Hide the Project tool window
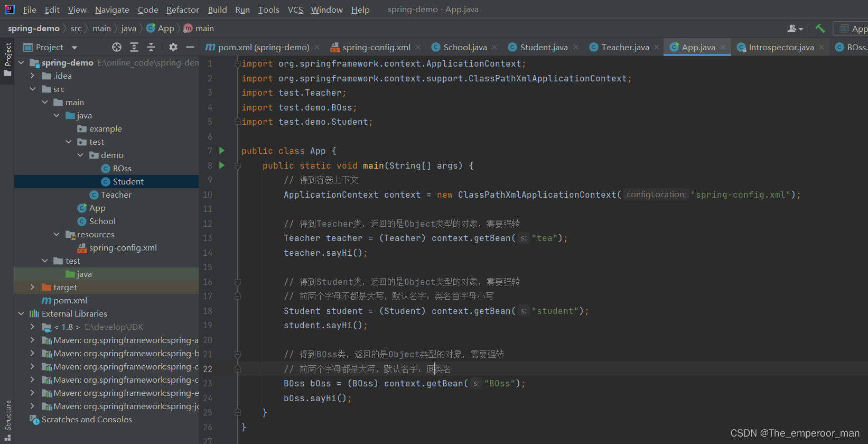 pos(190,47)
